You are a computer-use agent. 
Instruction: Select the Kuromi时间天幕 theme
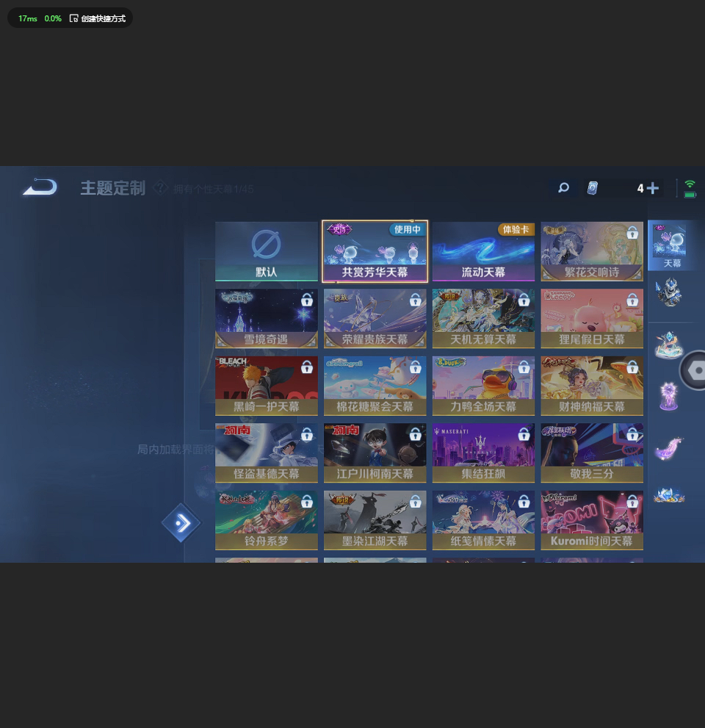coord(592,520)
